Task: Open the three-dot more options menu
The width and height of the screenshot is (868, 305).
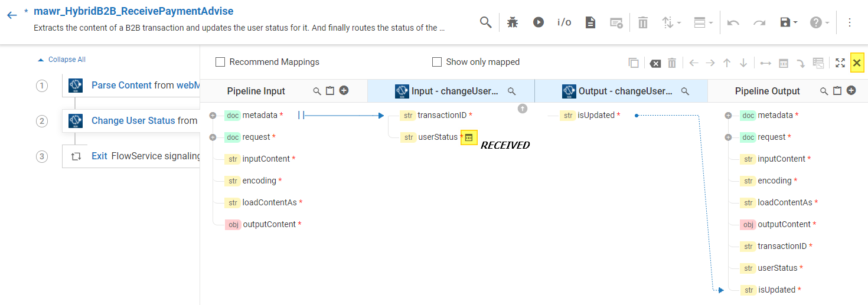Action: pos(850,22)
